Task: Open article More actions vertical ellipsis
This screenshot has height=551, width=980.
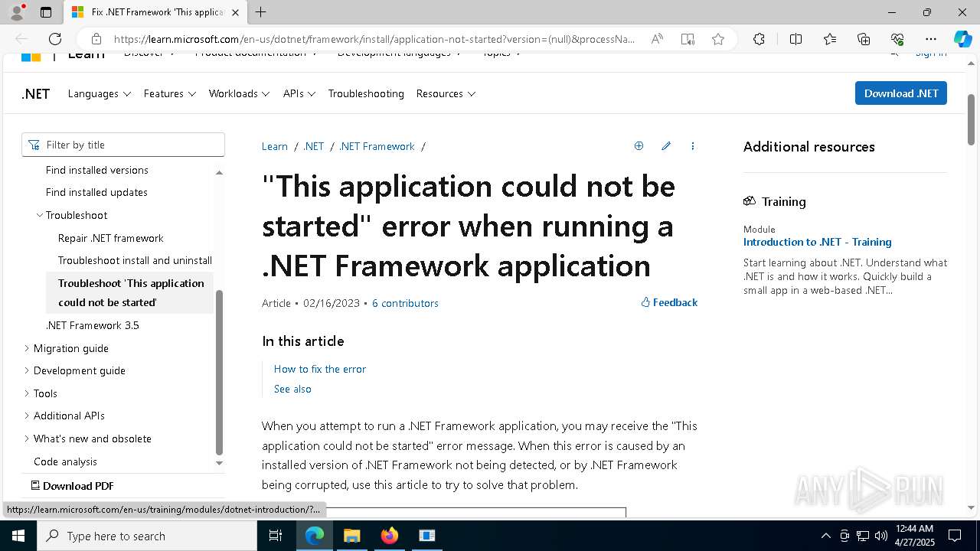Action: pyautogui.click(x=693, y=146)
